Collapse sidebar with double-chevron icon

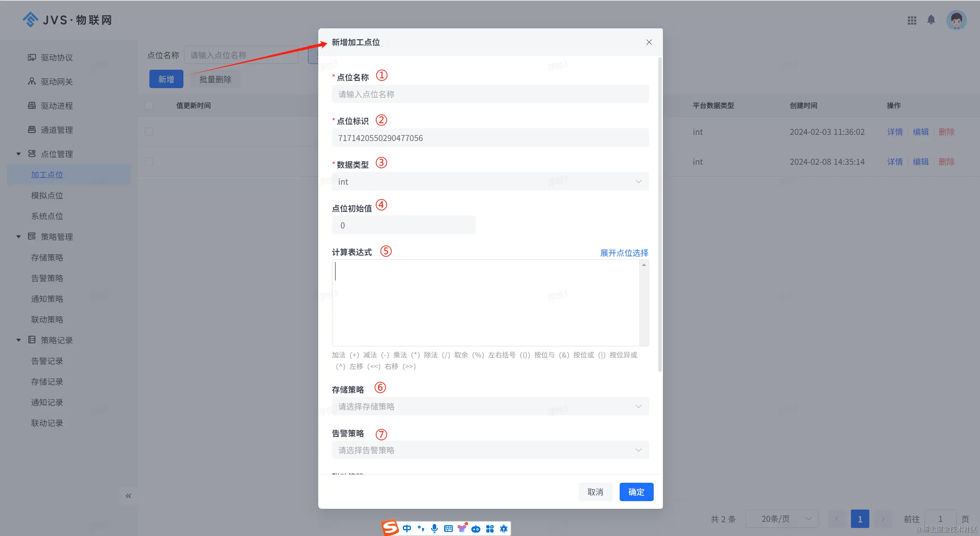(x=128, y=496)
